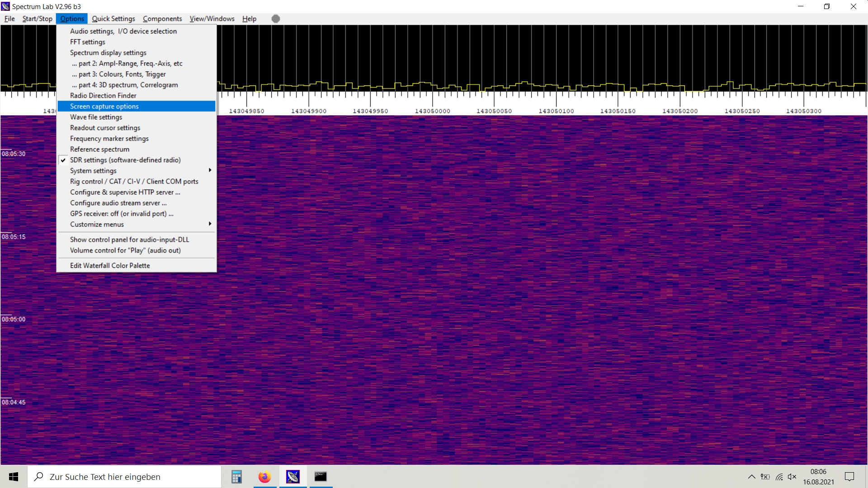868x488 pixels.
Task: Open Readout cursor settings
Action: tap(137, 128)
